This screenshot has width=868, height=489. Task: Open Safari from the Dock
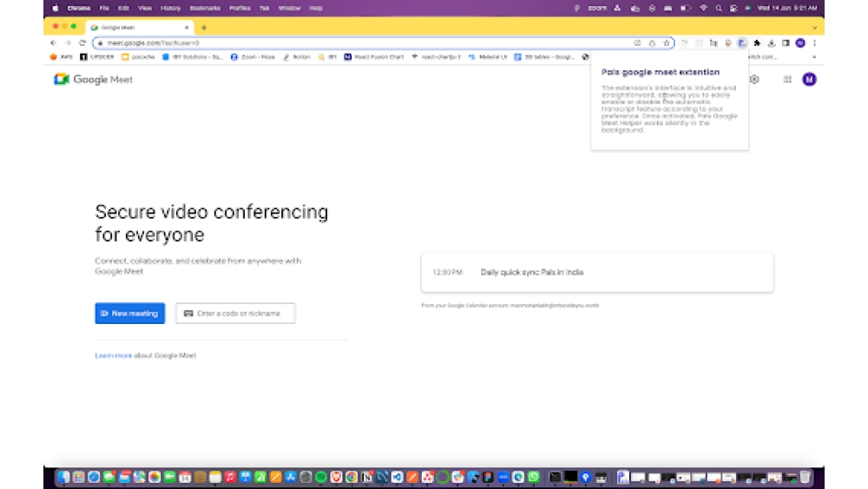94,477
